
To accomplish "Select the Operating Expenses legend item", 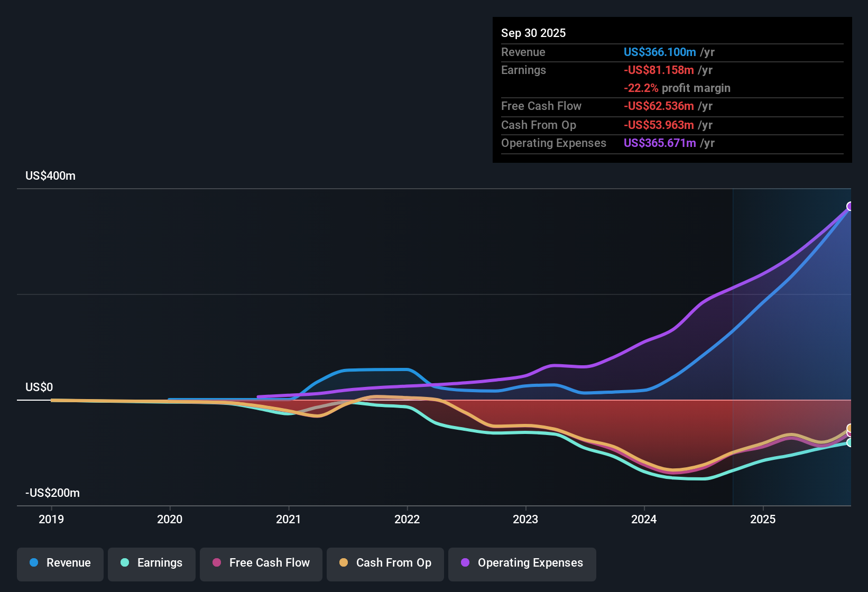I will [522, 563].
